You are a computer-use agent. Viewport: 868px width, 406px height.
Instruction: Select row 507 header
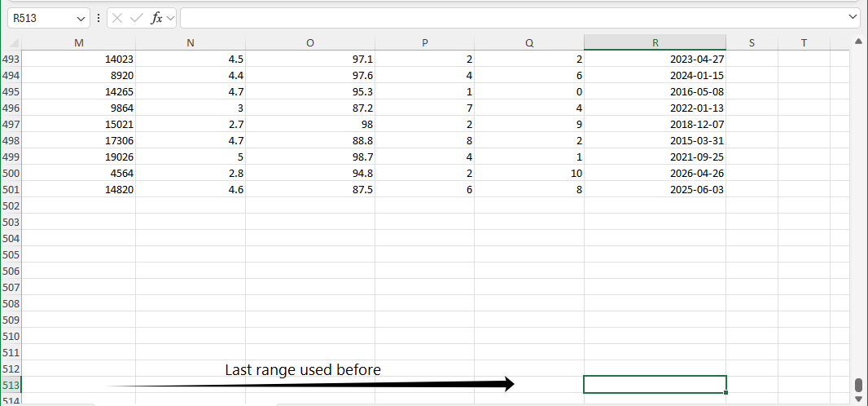tap(11, 287)
